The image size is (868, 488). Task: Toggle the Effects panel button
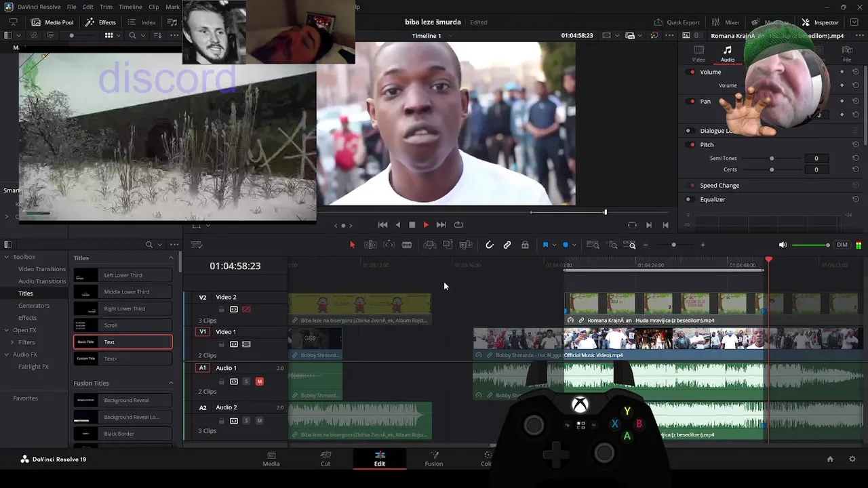(100, 22)
